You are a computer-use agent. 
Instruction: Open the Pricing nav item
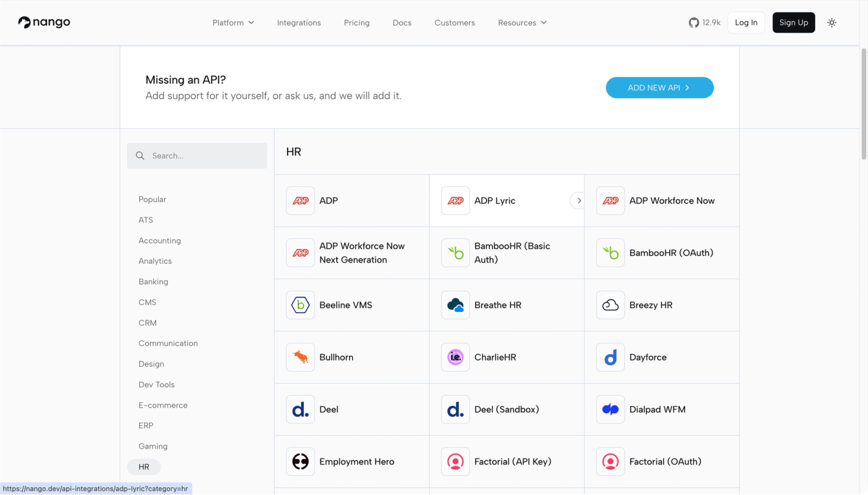pyautogui.click(x=357, y=22)
